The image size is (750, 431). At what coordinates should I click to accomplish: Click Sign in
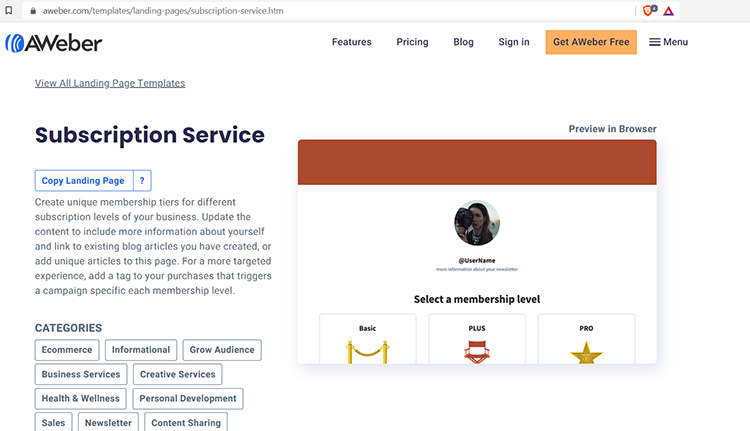pos(514,42)
